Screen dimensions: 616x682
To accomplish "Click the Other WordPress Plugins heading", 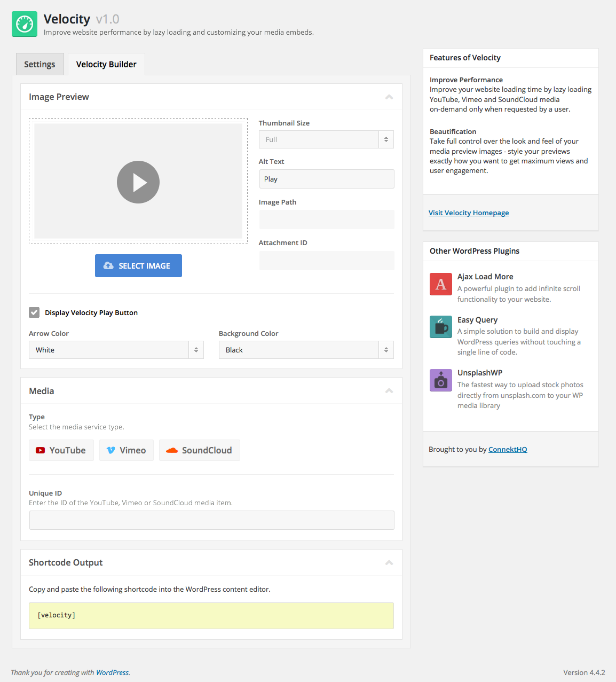I will 475,251.
